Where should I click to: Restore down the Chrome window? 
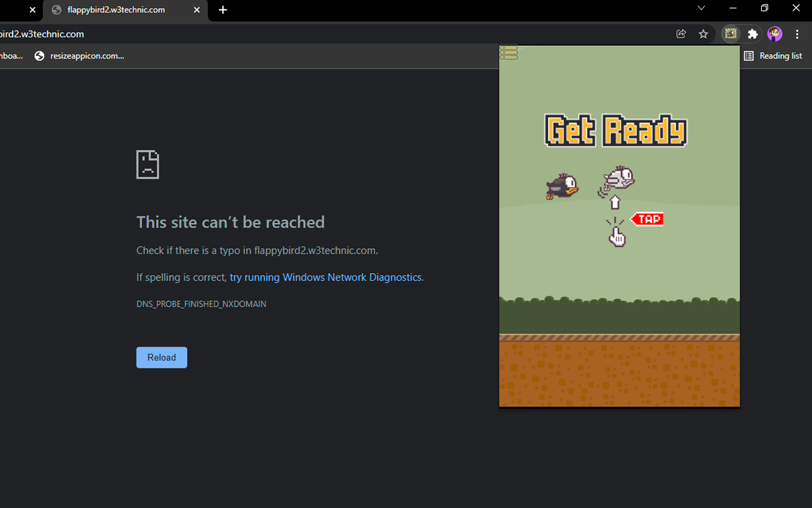(764, 8)
